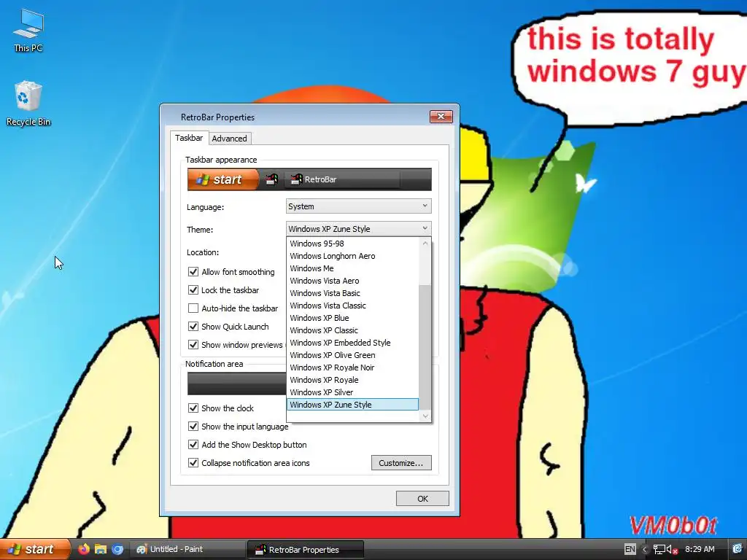Viewport: 747px width, 560px height.
Task: Select Windows Vista Classic theme
Action: [352, 306]
